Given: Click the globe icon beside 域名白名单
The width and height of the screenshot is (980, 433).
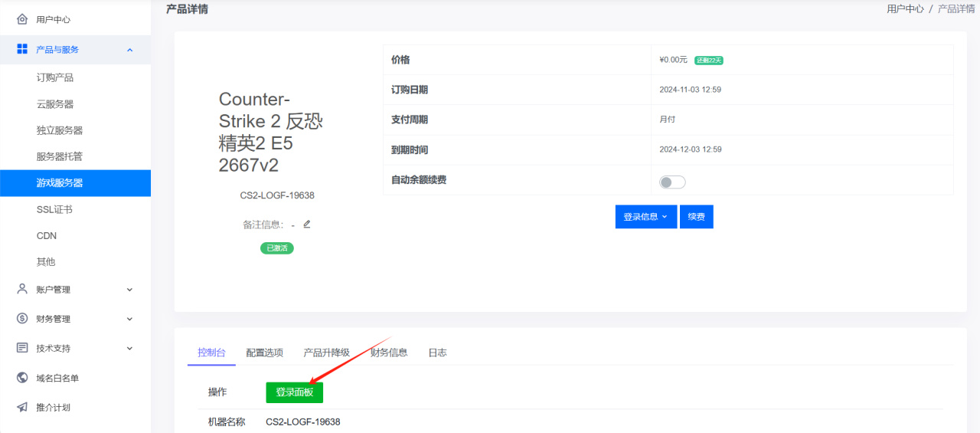Looking at the screenshot, I should (22, 377).
